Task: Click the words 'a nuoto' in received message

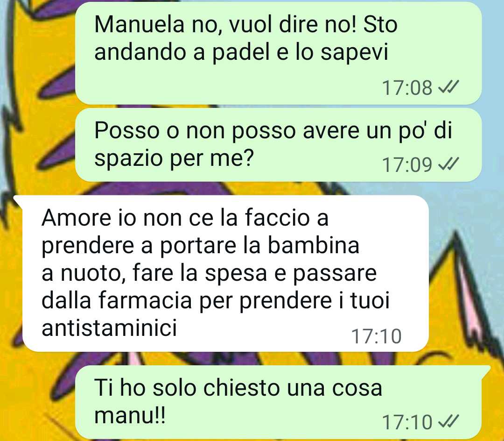Action: [81, 273]
